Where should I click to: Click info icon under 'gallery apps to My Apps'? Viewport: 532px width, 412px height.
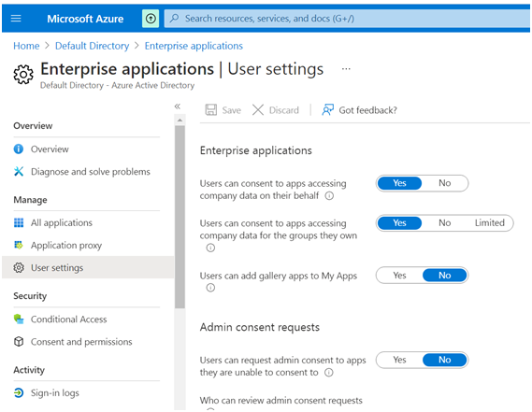coord(210,288)
